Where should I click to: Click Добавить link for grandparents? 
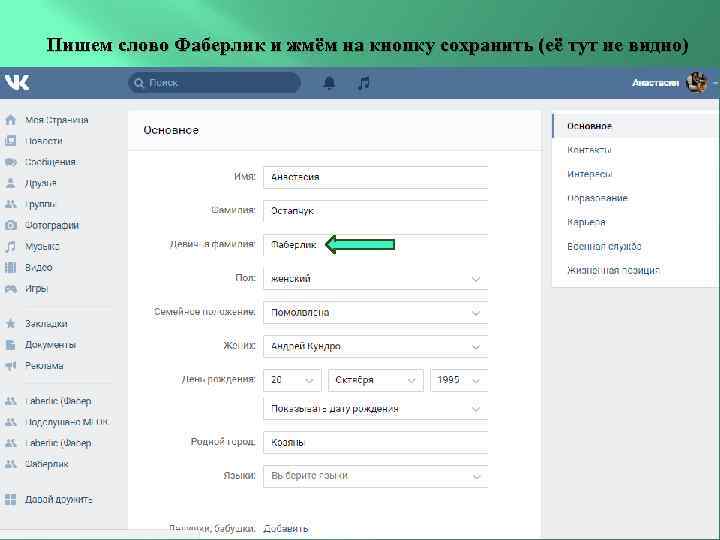click(286, 529)
